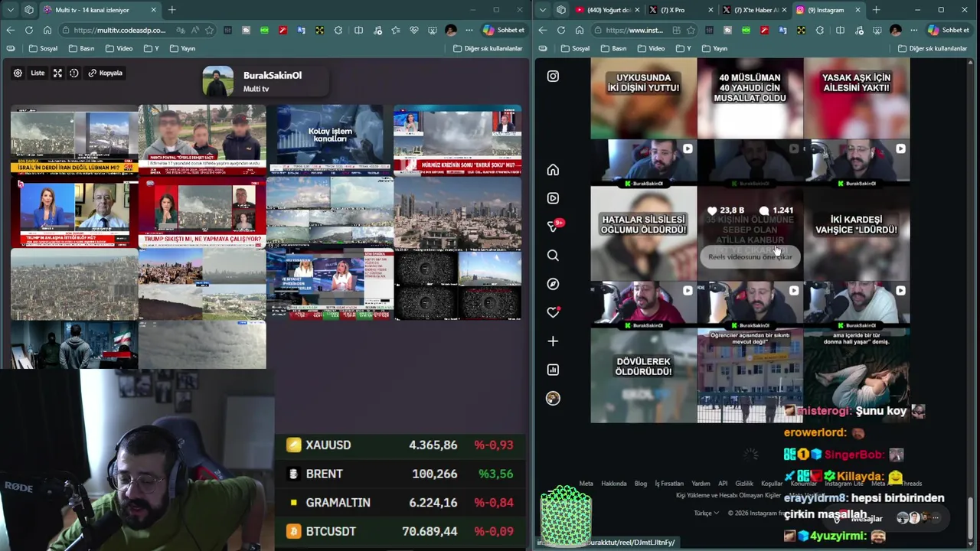The image size is (980, 551).
Task: Open 'Sohbet et' Copilot in left window
Action: click(503, 30)
